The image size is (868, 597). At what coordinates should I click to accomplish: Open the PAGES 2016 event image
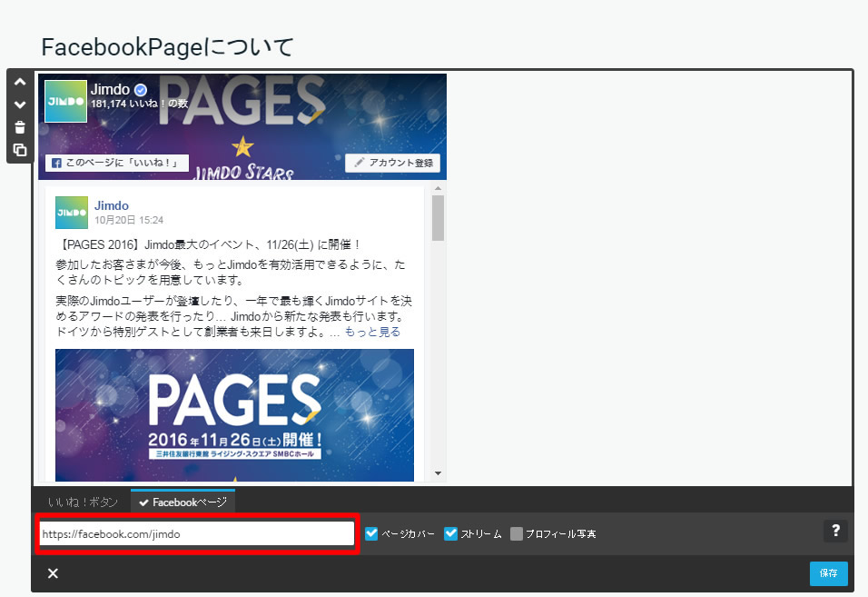pyautogui.click(x=234, y=415)
